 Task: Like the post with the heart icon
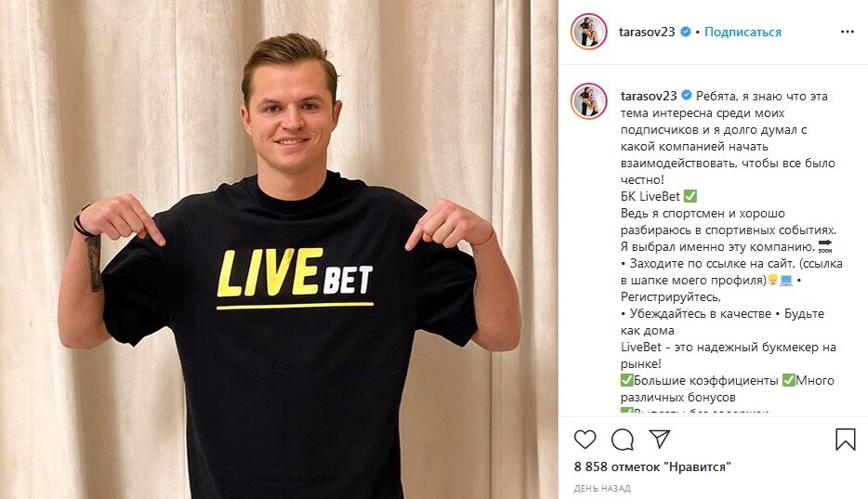click(x=585, y=440)
